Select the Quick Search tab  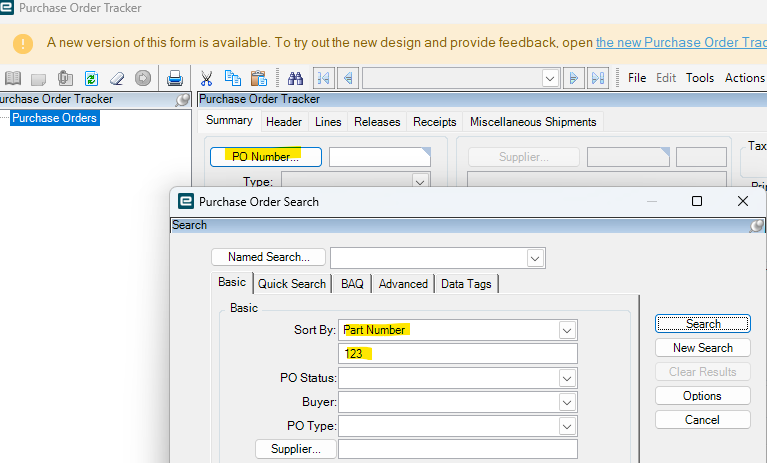click(292, 284)
